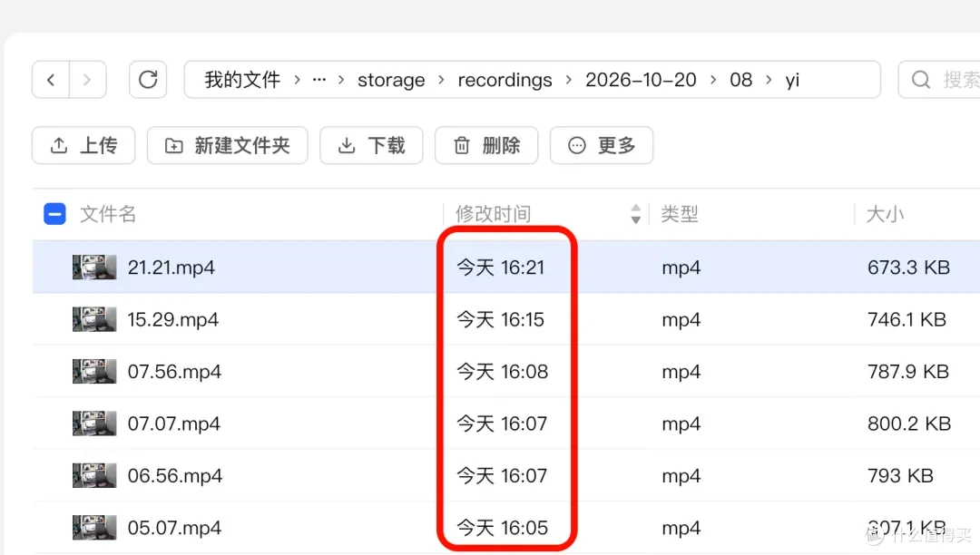Click the mp4 type of 21.21.mp4

coord(681,268)
